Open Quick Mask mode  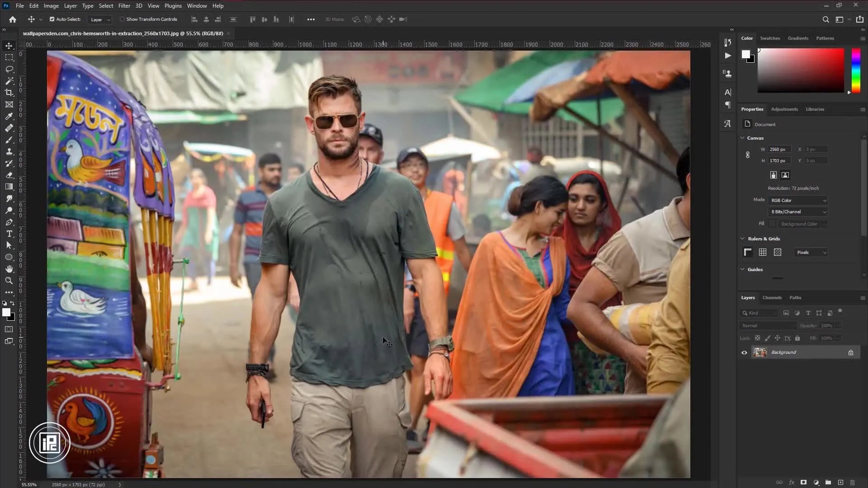point(9,329)
